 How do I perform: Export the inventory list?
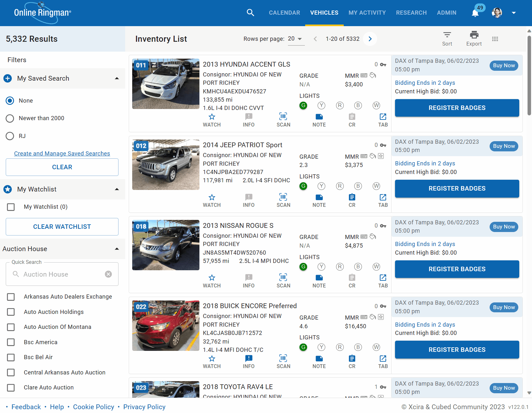(x=474, y=39)
